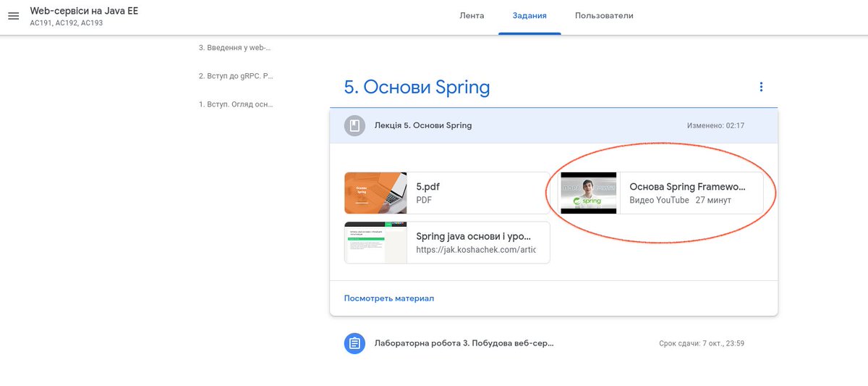The height and width of the screenshot is (386, 868).
Task: Jump to topic 2. Вступ до gRPC
Action: click(x=237, y=75)
